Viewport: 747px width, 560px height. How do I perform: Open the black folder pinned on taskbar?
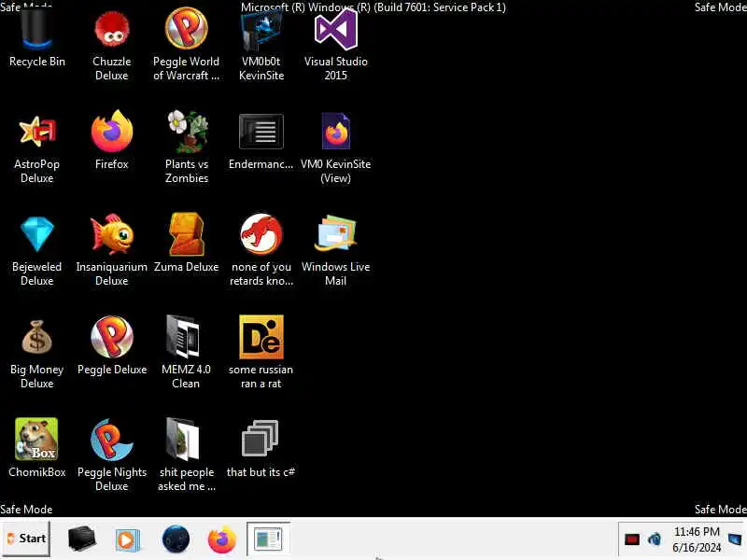[81, 539]
